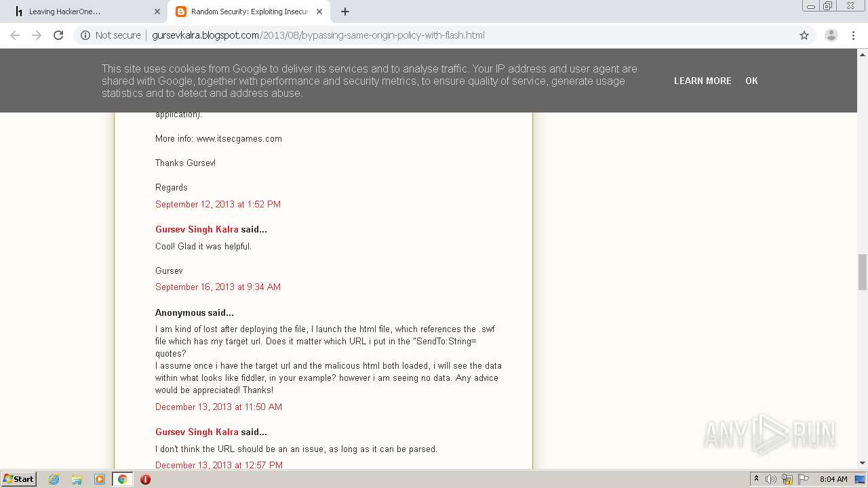Go forward in browser history
868x488 pixels.
click(37, 35)
